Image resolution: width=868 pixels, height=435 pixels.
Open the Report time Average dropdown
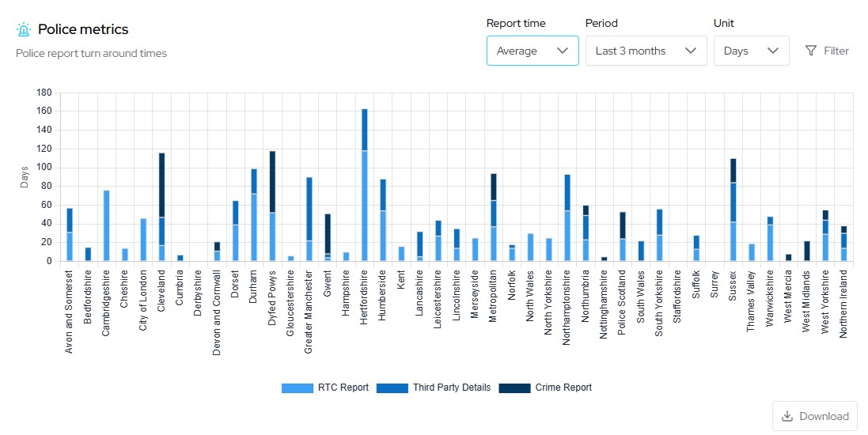coord(532,51)
